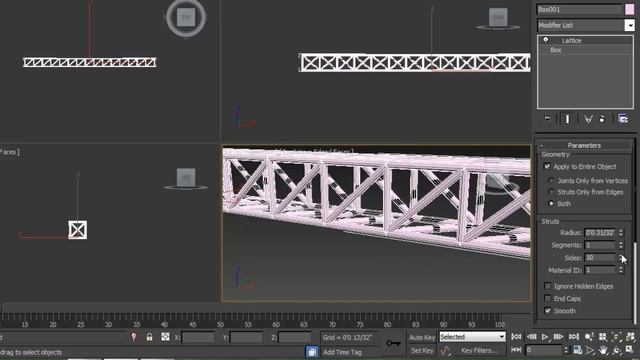Go to Start playback button
Image resolution: width=640 pixels, height=360 pixels.
pos(516,337)
